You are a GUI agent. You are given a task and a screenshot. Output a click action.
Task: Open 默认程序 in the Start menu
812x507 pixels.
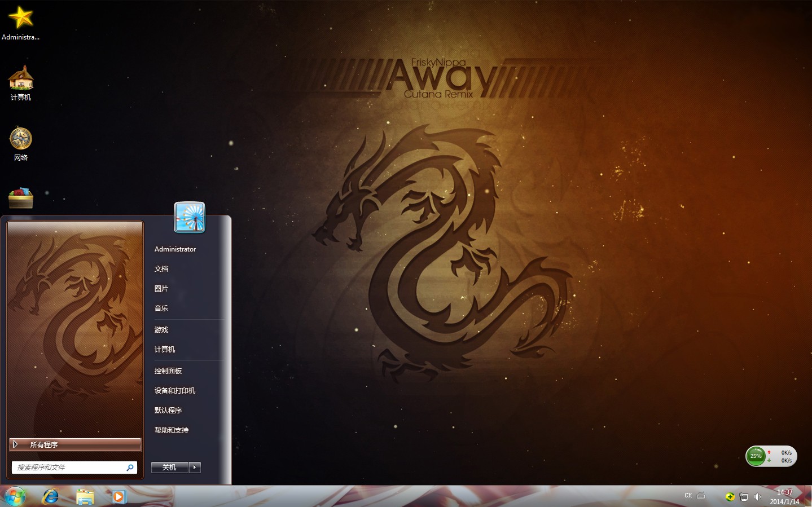168,411
